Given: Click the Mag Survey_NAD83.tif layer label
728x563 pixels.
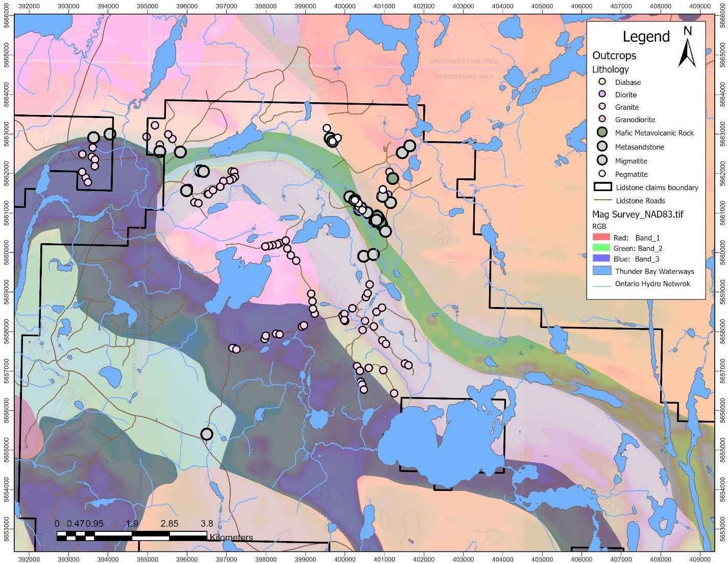Looking at the screenshot, I should tap(638, 215).
